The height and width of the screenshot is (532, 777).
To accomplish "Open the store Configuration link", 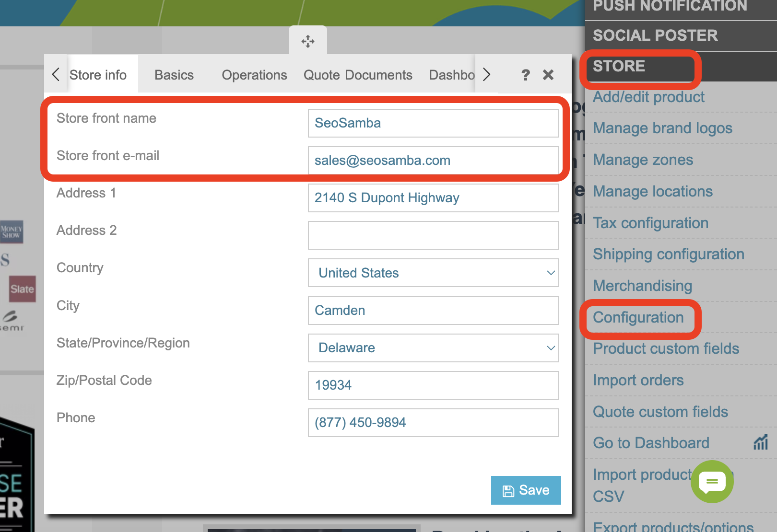I will 638,317.
